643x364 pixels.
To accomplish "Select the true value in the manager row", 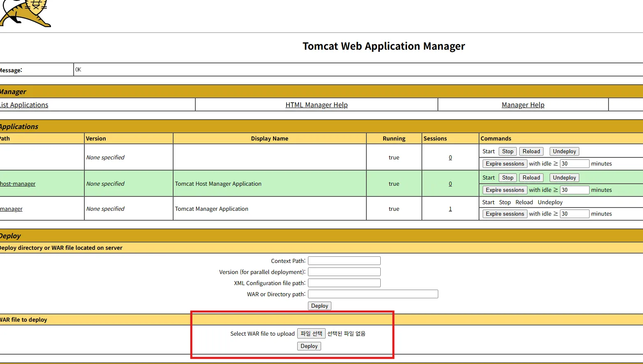I will (394, 209).
